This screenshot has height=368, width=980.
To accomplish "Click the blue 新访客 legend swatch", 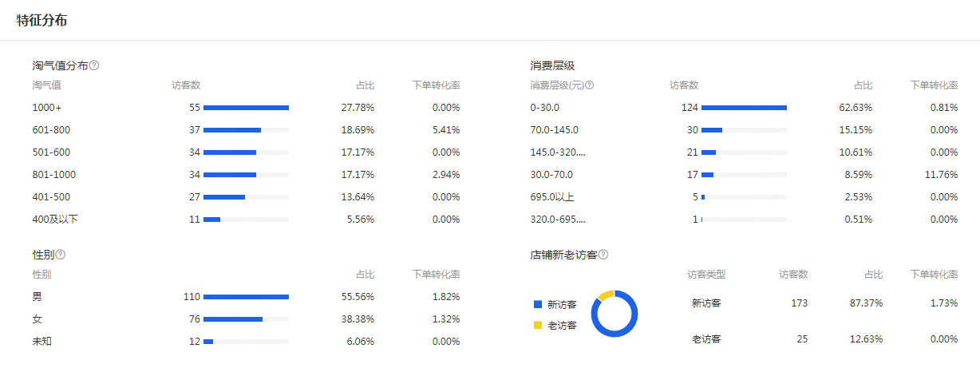I will [x=538, y=304].
